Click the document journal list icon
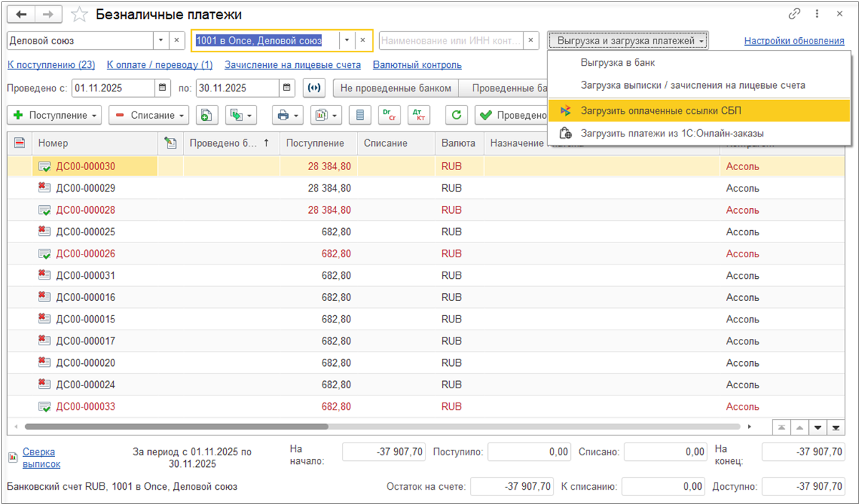 click(x=360, y=115)
